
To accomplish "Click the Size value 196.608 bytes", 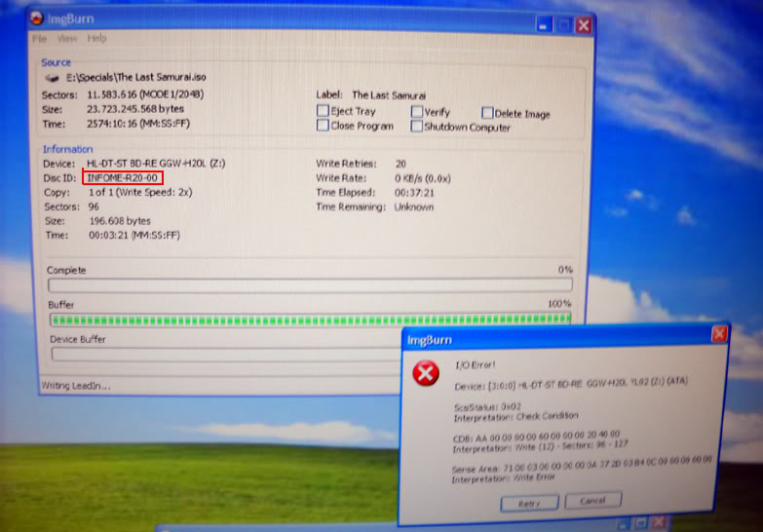I will pos(120,221).
